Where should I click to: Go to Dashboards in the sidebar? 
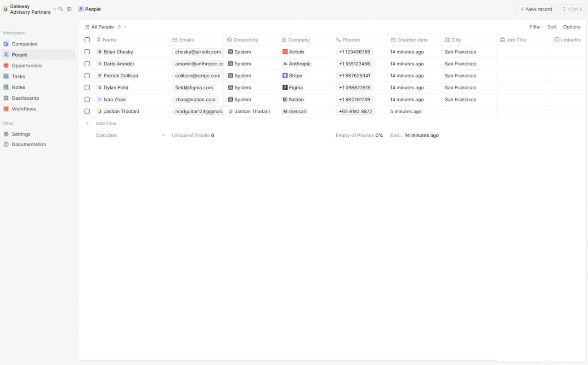click(x=38, y=98)
